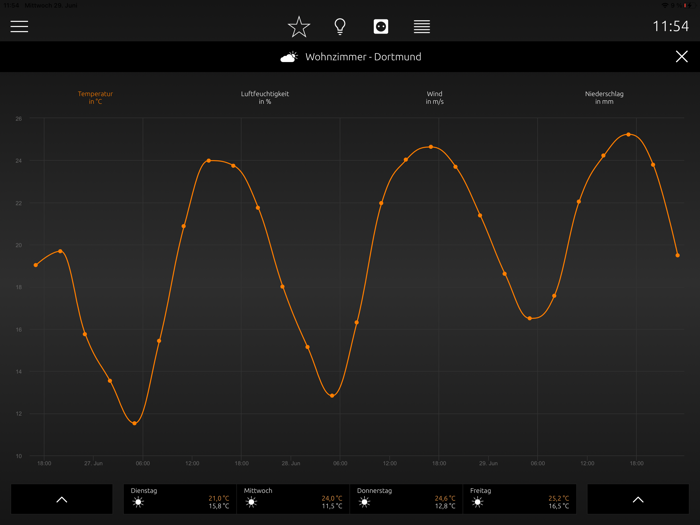The height and width of the screenshot is (525, 700).
Task: Click the sun icon on Mittwoch card
Action: coord(251,503)
